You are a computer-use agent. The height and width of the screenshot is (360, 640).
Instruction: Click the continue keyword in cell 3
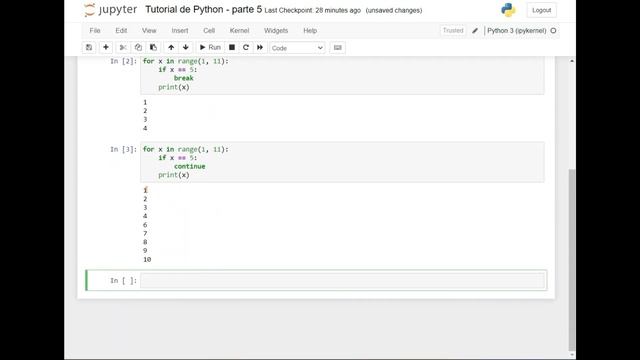point(190,167)
